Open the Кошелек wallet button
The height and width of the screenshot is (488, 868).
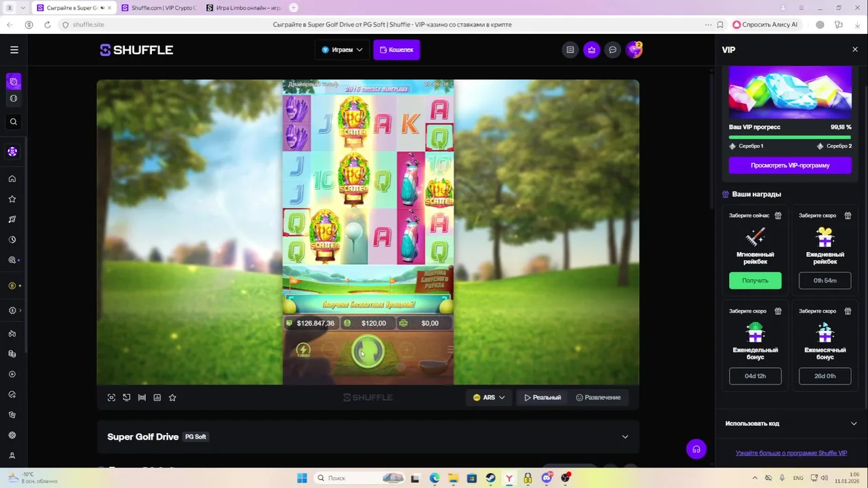coord(397,49)
